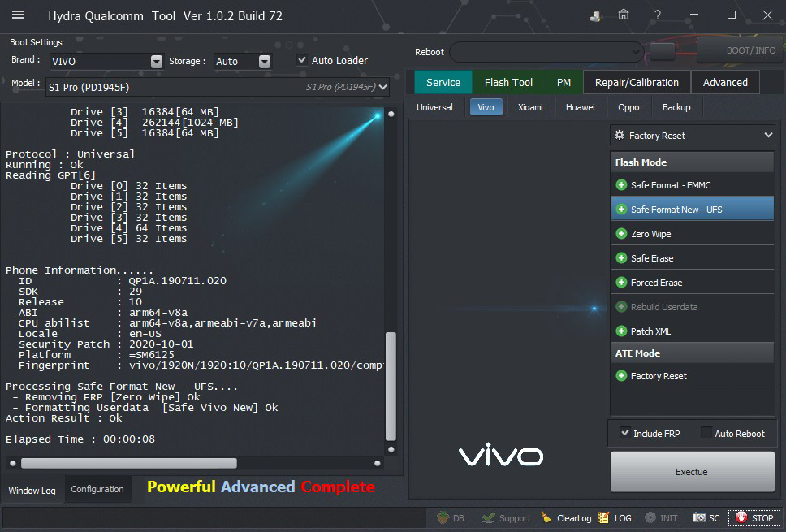Click the log horizontal scrollbar thumb
Screen dimensions: 786x532
[129, 463]
